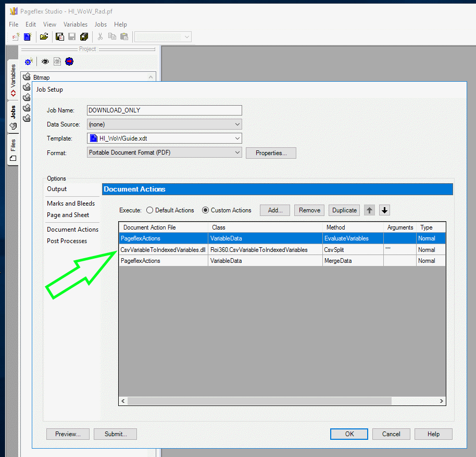Click the CsvSplit method cell
Image resolution: width=476 pixels, height=457 pixels.
(x=353, y=249)
